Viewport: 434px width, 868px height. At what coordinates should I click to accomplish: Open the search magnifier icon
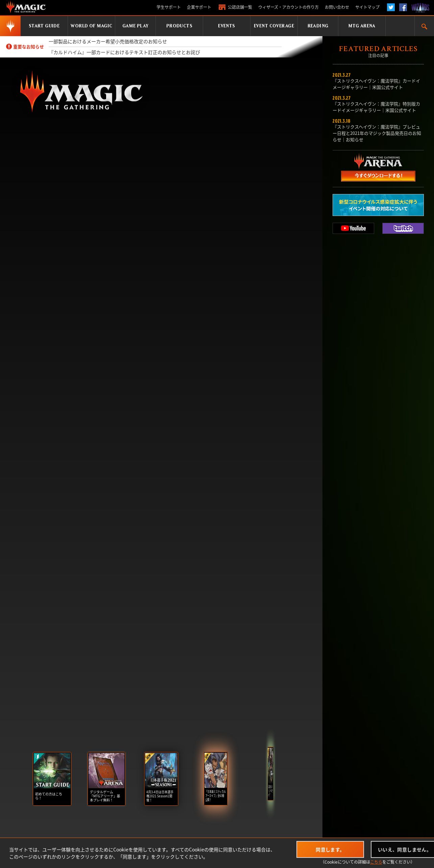(424, 26)
